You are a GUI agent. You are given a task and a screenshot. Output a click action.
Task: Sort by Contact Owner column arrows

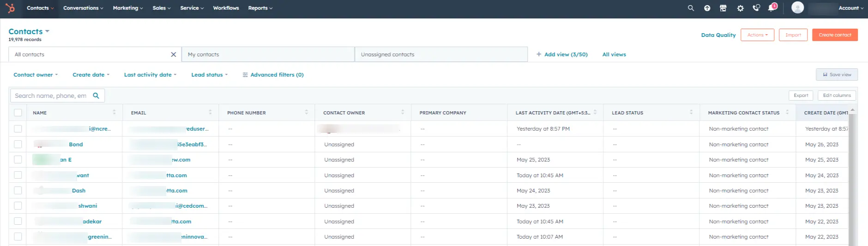pyautogui.click(x=403, y=112)
